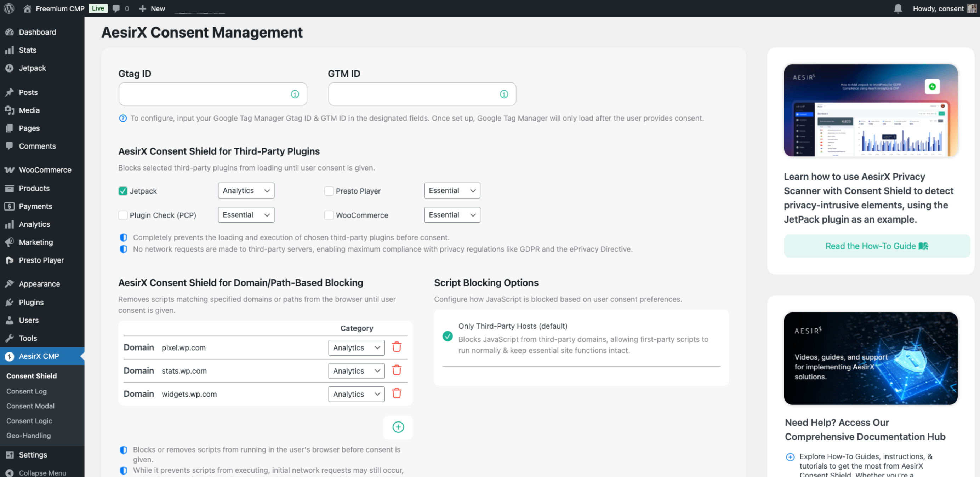Open the AesirX CMP menu
This screenshot has width=980, height=477.
pos(39,356)
